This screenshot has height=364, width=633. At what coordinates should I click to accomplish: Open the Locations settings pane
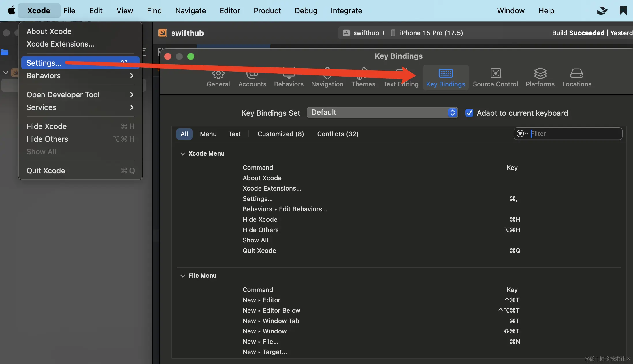(577, 78)
